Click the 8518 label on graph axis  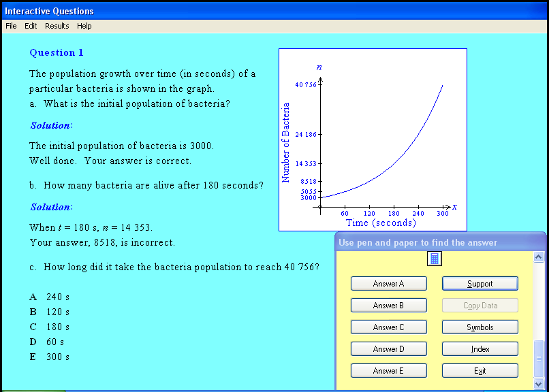click(309, 182)
